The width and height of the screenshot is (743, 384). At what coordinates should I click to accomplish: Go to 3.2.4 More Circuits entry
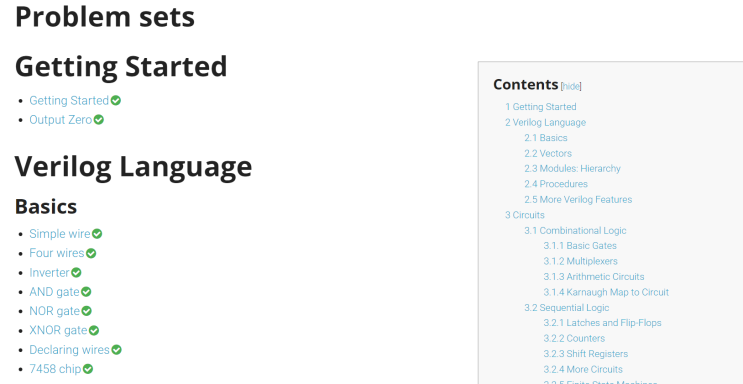point(583,369)
